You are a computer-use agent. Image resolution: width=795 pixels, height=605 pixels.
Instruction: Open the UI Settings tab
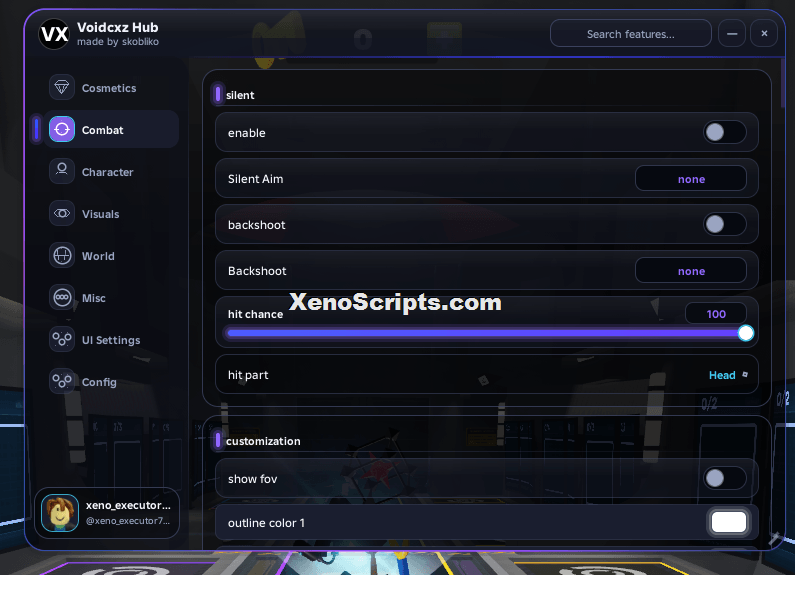click(111, 340)
